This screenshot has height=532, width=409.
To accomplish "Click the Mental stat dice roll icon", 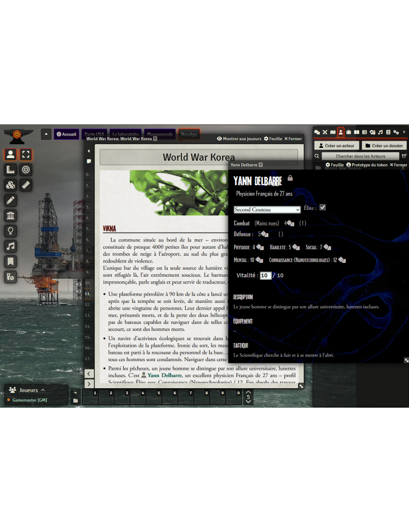I will 259,260.
